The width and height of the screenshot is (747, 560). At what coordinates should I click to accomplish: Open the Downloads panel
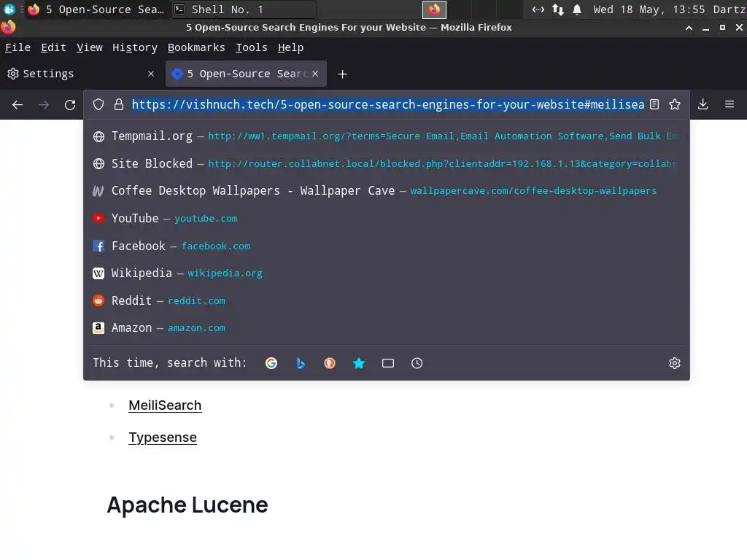703,104
